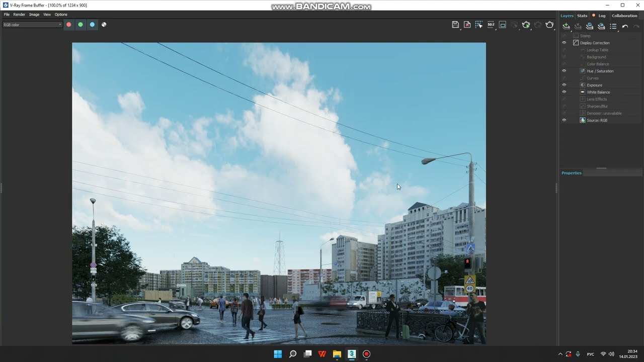The image size is (644, 362).
Task: Click the delete layer icon
Action: (578, 26)
